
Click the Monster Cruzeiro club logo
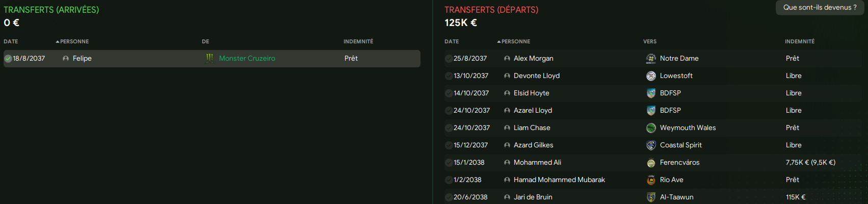click(x=209, y=59)
